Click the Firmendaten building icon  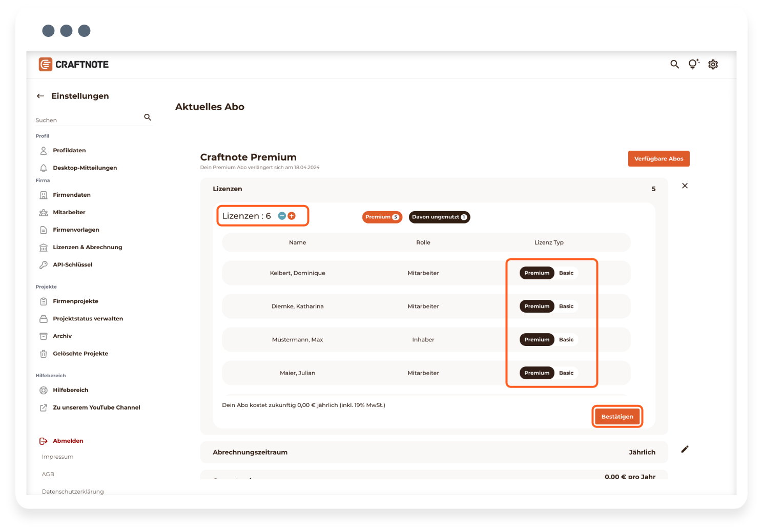44,195
